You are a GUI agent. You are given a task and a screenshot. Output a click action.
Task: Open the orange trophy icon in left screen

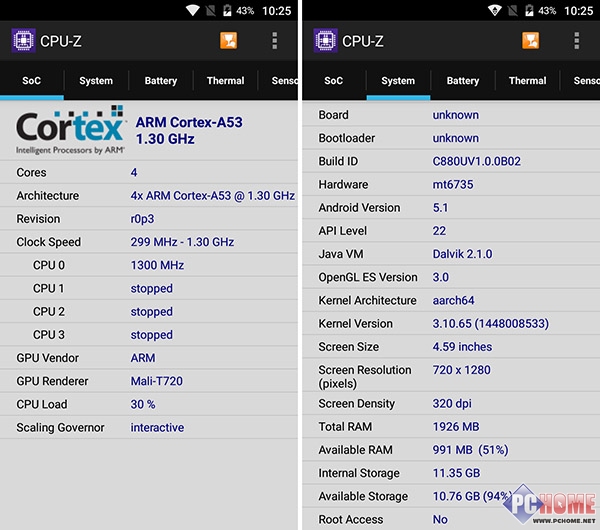click(x=228, y=41)
